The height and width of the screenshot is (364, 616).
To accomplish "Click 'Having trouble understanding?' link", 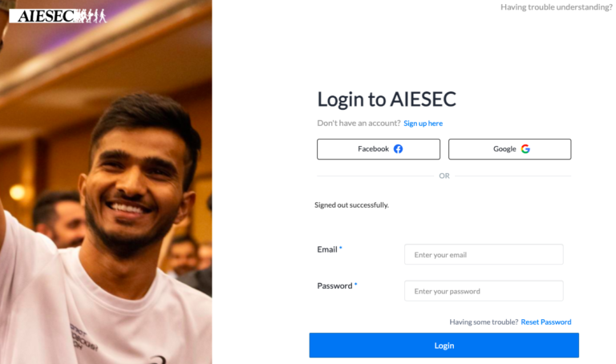I will pos(556,7).
